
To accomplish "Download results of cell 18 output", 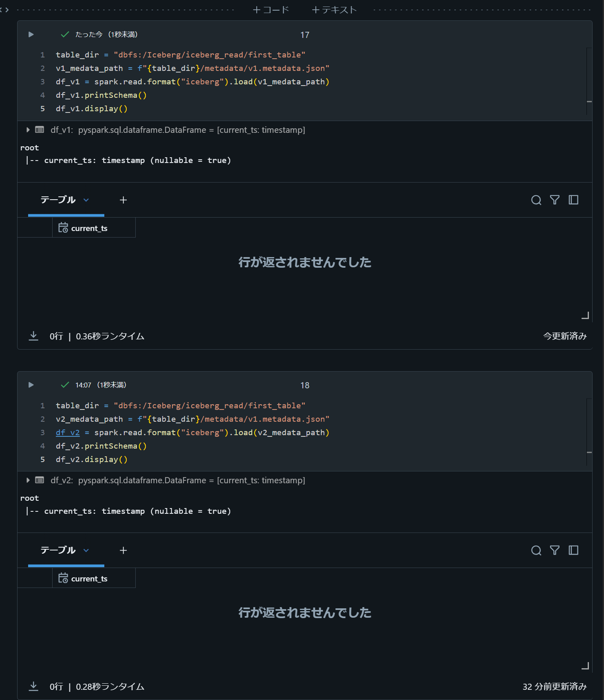I will click(33, 687).
